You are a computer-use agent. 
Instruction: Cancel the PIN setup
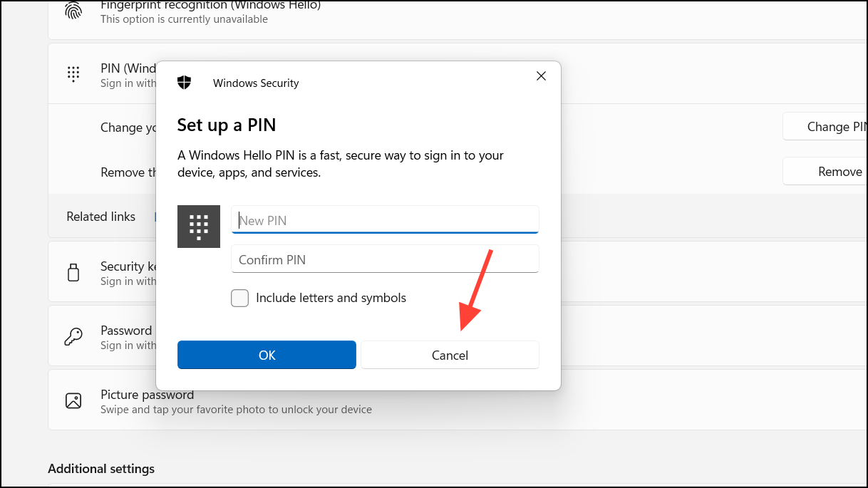(x=450, y=354)
